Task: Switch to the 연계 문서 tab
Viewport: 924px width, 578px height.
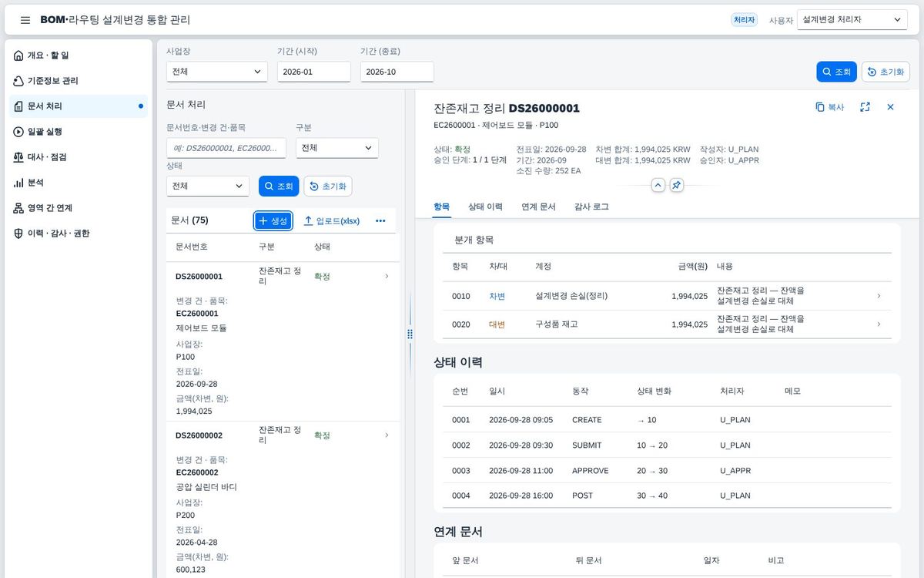Action: click(x=538, y=207)
